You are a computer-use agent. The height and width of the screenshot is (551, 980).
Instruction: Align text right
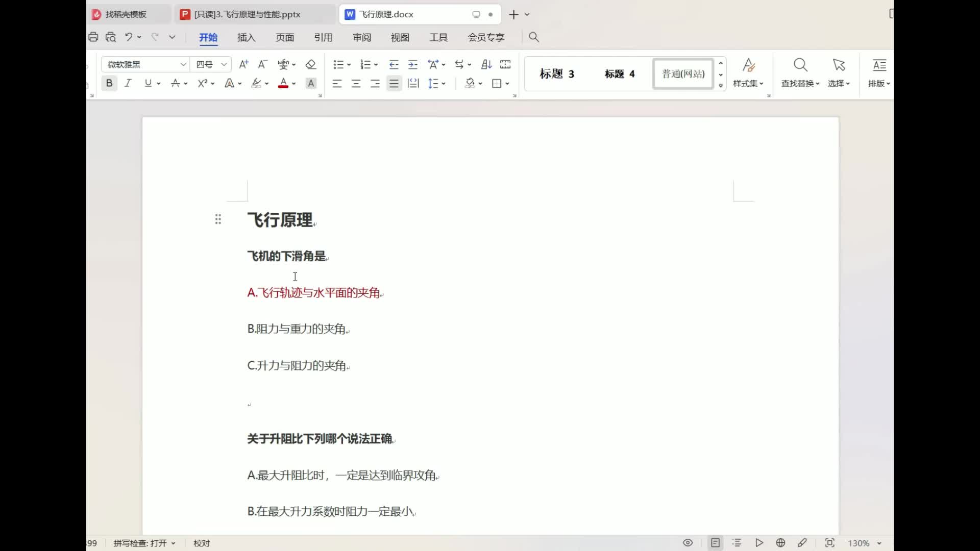tap(375, 83)
